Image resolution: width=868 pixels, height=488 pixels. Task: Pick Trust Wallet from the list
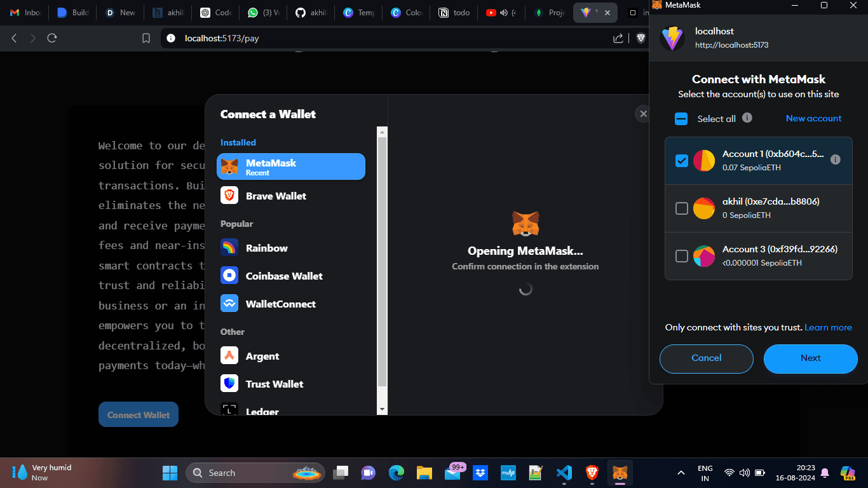(291, 384)
